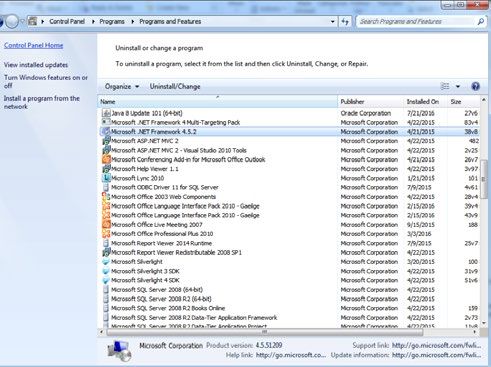This screenshot has width=491, height=367.
Task: Click the Microsoft Office Live Meeting 2007 icon
Action: coord(106,224)
